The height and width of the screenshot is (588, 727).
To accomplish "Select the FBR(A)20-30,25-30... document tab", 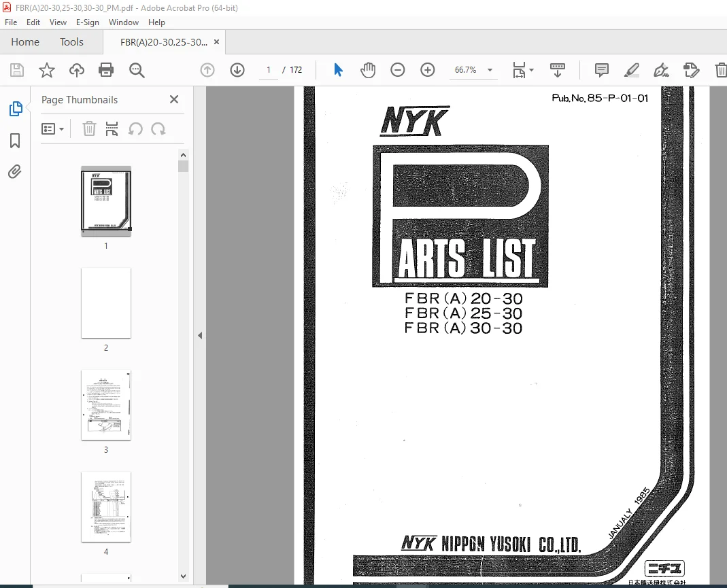I will [x=164, y=42].
